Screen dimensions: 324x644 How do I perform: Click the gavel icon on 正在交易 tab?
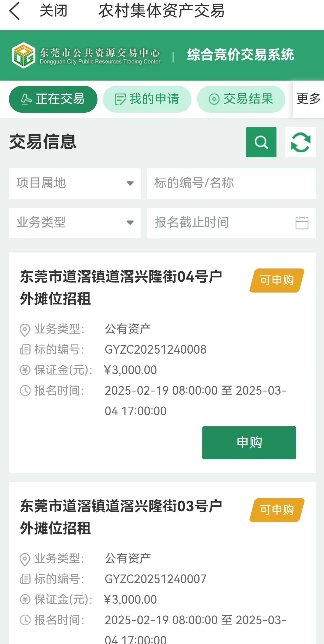coord(26,99)
